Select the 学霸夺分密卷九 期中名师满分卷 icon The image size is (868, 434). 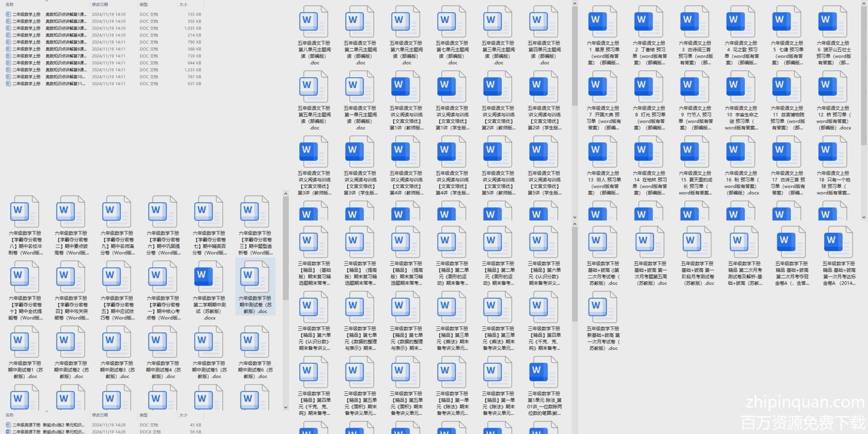pyautogui.click(x=117, y=212)
